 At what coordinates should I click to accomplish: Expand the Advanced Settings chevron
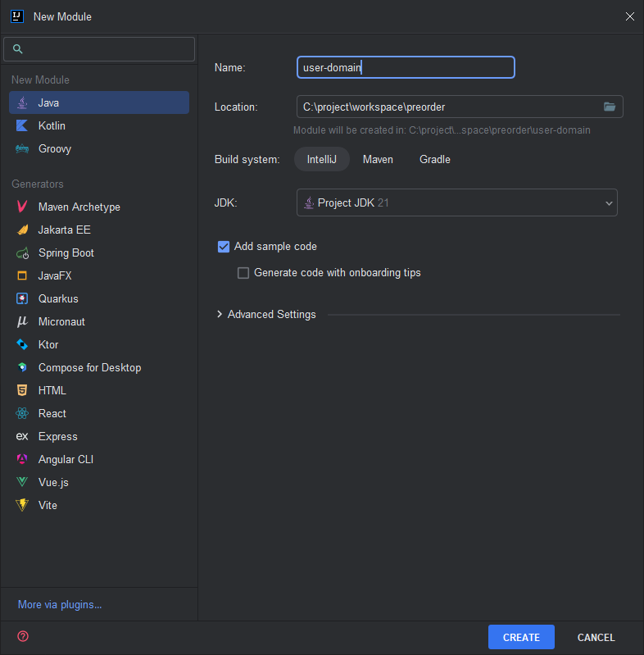220,314
